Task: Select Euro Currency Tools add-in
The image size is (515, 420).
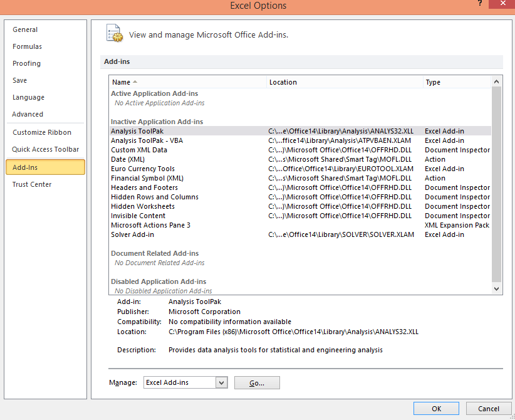Action: point(300,169)
